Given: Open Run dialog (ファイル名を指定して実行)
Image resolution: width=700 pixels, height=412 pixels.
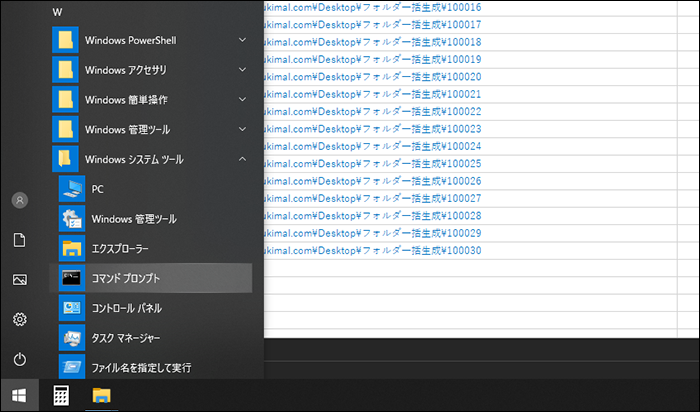Looking at the screenshot, I should (140, 367).
